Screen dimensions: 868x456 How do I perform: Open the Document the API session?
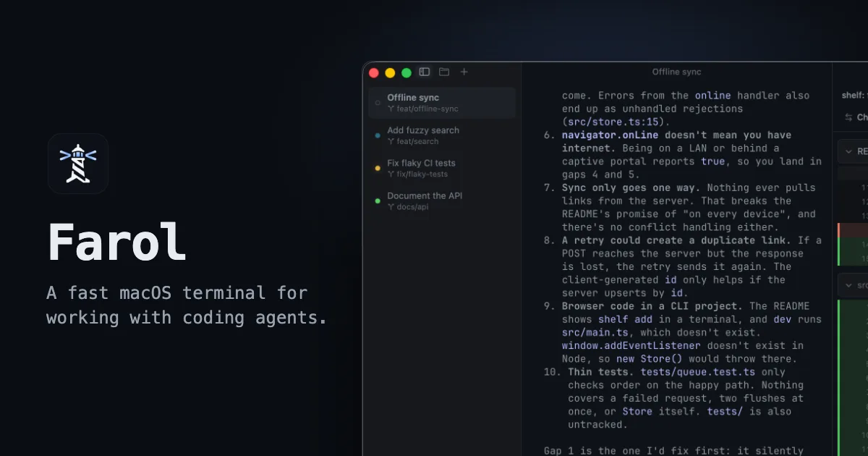[442, 200]
